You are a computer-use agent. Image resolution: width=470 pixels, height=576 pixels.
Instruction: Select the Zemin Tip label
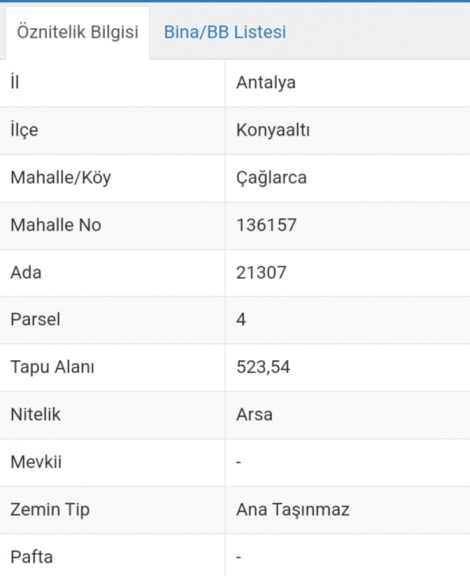point(50,510)
